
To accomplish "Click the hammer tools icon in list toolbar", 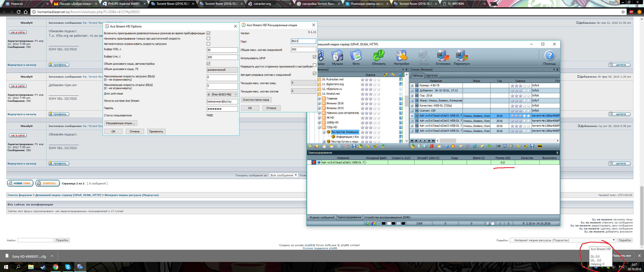I will pos(468,146).
